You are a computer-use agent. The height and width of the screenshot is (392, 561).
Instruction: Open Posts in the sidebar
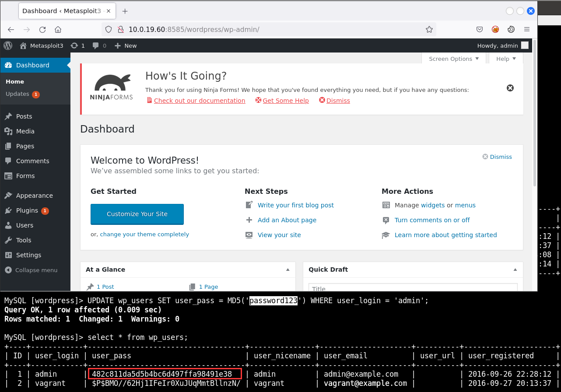pos(24,116)
